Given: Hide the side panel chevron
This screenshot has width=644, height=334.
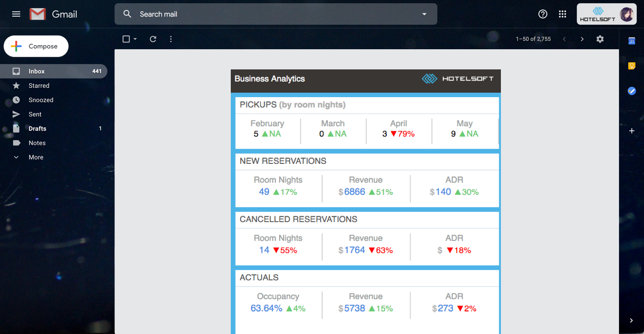Looking at the screenshot, I should (x=631, y=321).
